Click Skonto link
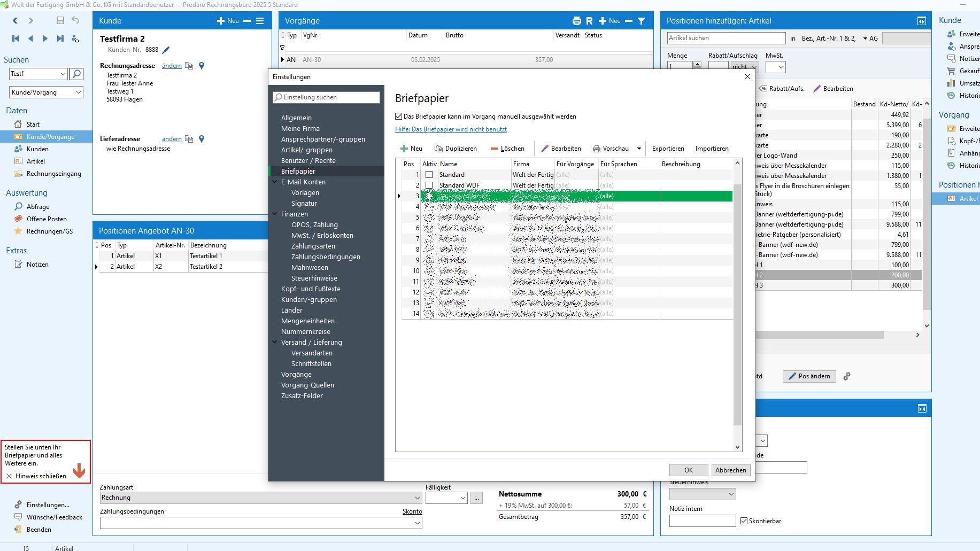The height and width of the screenshot is (551, 980). point(412,511)
